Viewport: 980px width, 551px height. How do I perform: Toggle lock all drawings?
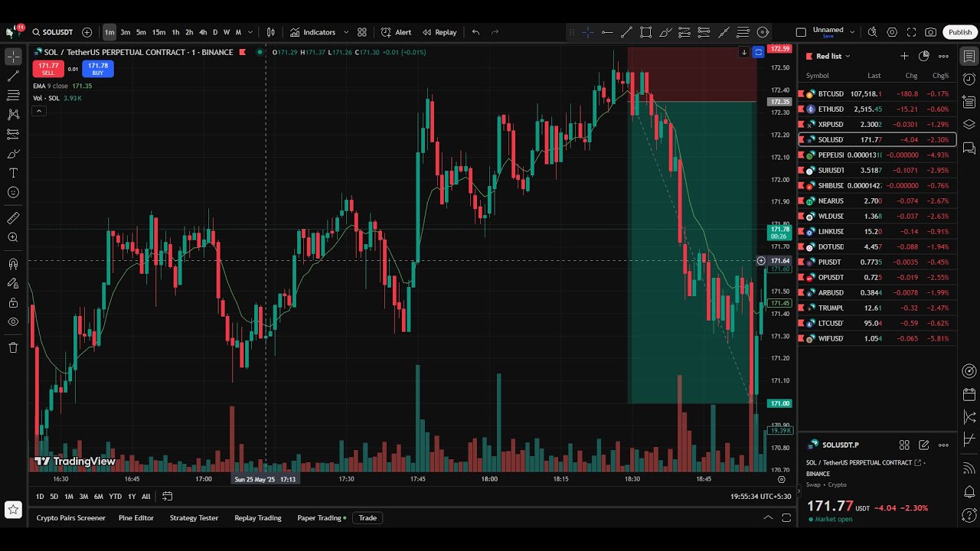click(13, 302)
